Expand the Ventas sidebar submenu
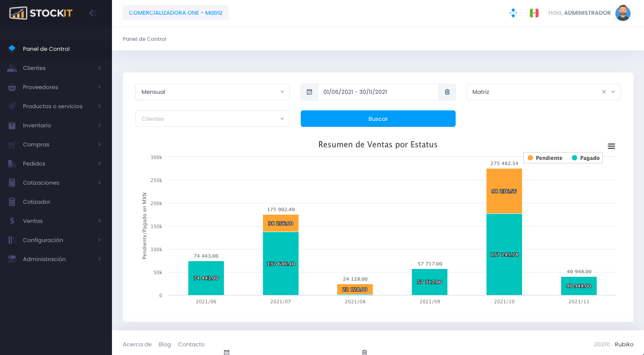This screenshot has height=355, width=644. point(99,221)
